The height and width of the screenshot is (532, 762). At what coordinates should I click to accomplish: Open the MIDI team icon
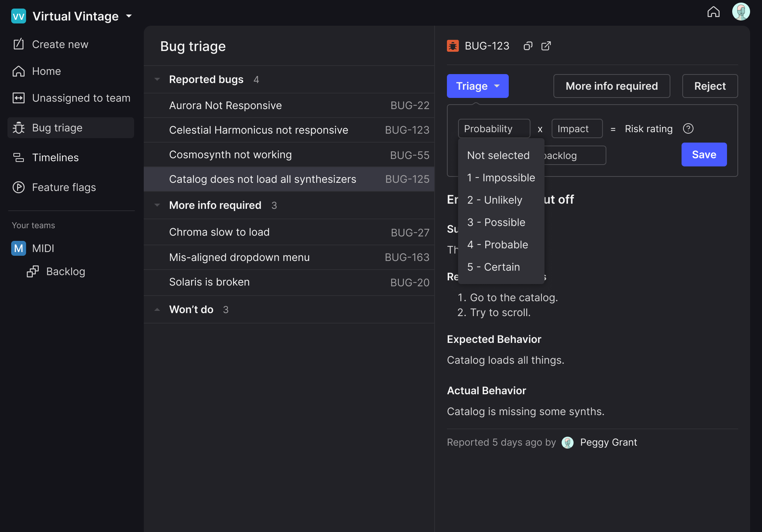pyautogui.click(x=18, y=248)
